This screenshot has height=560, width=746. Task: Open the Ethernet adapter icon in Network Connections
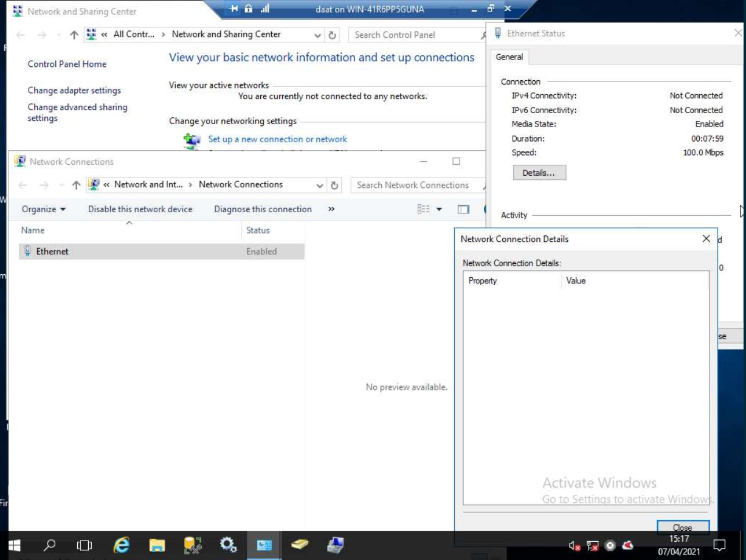coord(27,251)
